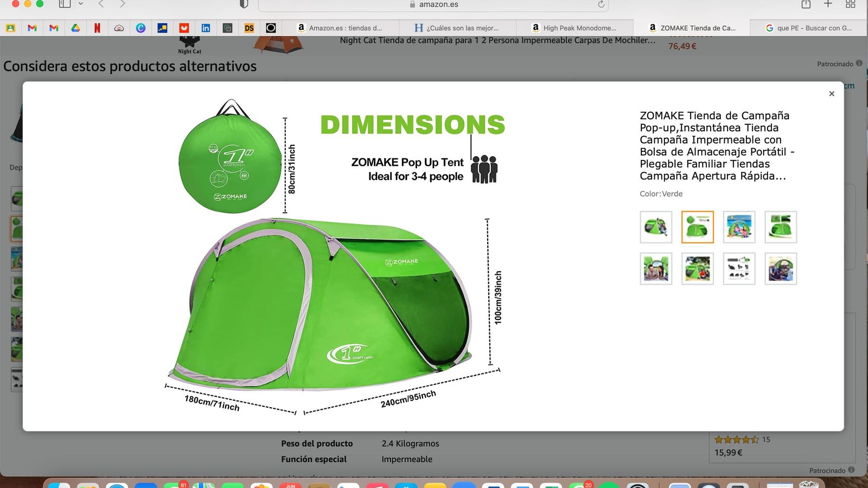Switch to the High Peak Monodome tab
The width and height of the screenshot is (868, 488).
pos(575,28)
